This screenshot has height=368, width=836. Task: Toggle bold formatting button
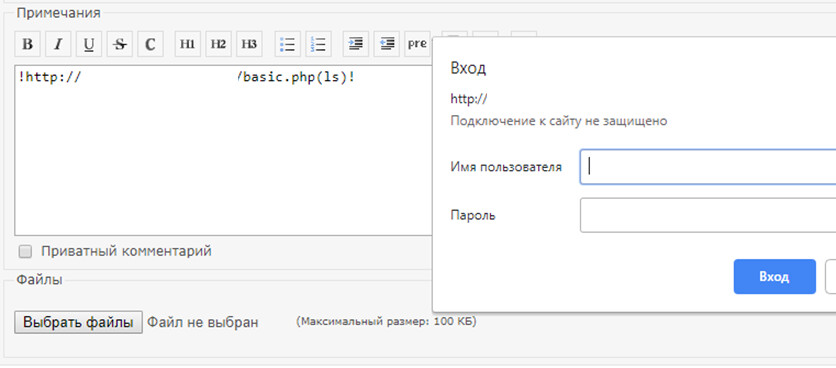coord(28,44)
